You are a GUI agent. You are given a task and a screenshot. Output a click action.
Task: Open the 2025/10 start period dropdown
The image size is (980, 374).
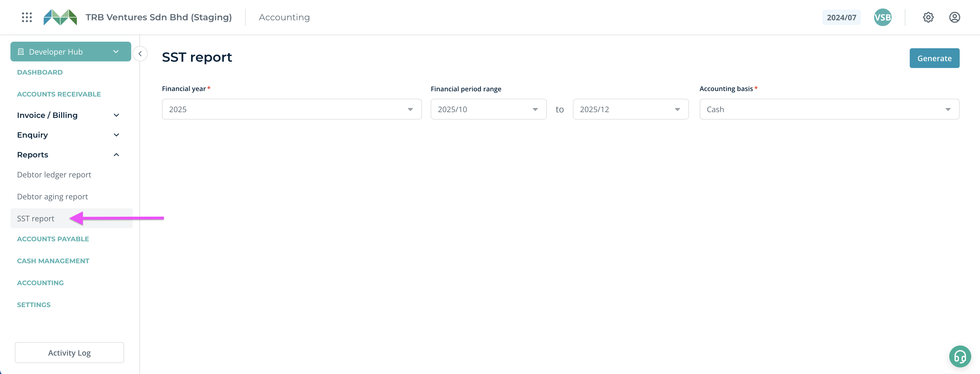click(x=488, y=109)
